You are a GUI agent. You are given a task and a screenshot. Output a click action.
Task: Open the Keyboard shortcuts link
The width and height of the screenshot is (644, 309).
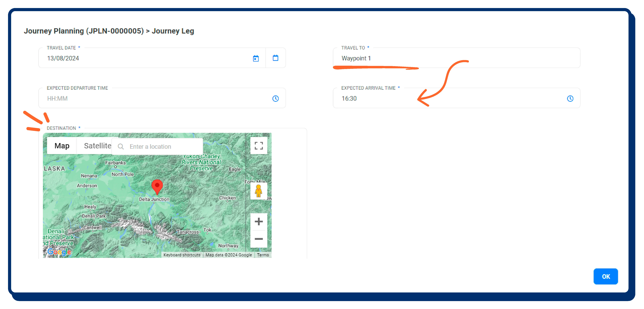point(182,255)
